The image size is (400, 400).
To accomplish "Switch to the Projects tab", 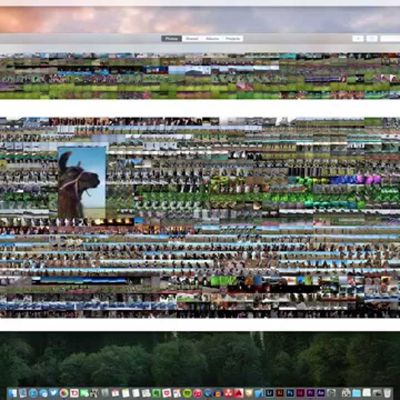I will click(x=233, y=39).
